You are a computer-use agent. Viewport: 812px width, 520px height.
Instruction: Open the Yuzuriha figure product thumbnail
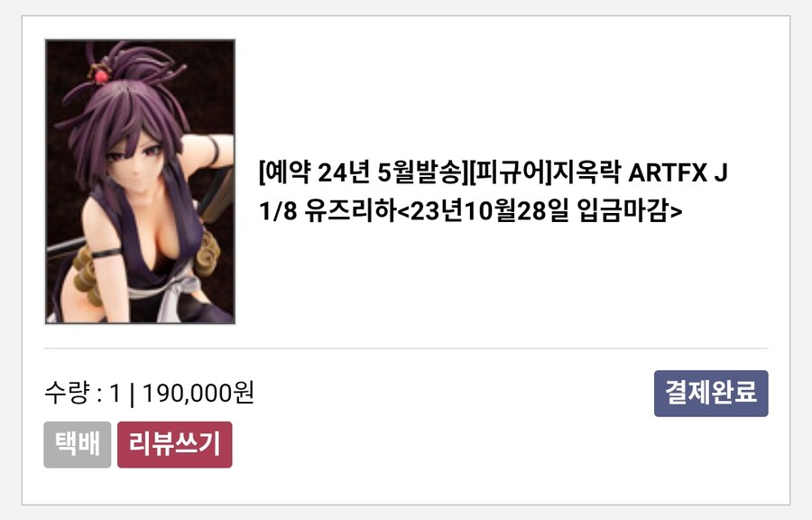point(141,181)
